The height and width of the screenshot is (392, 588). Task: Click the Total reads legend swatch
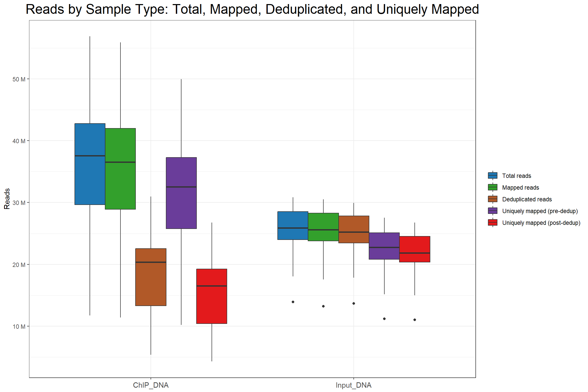pos(493,176)
